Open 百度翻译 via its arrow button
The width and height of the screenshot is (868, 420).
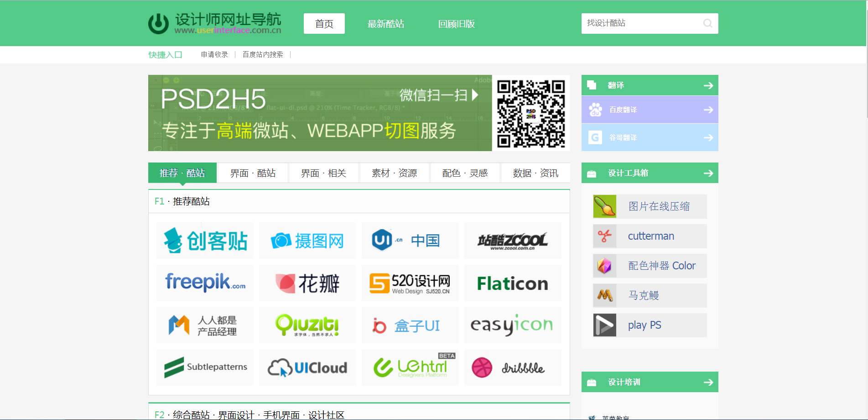(x=708, y=110)
